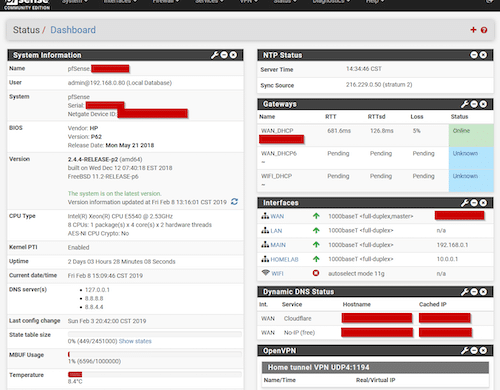Configure the Gateways widget with wrench
The width and height of the screenshot is (500, 390).
tap(465, 104)
